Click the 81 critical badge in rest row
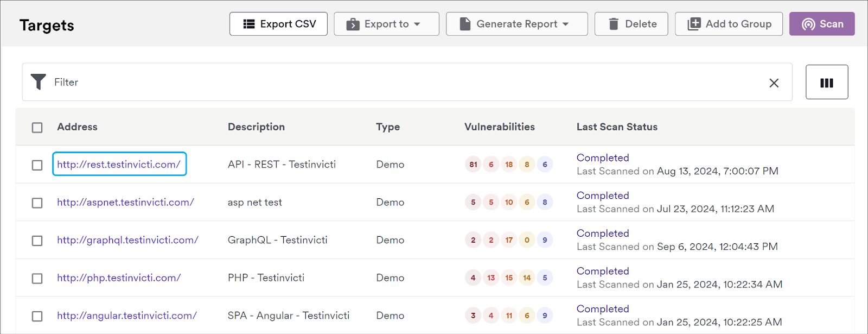 (x=473, y=164)
